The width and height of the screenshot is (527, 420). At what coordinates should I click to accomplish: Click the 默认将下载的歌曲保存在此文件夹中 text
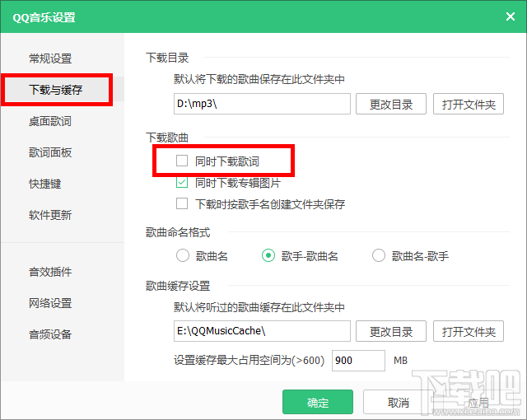point(259,79)
